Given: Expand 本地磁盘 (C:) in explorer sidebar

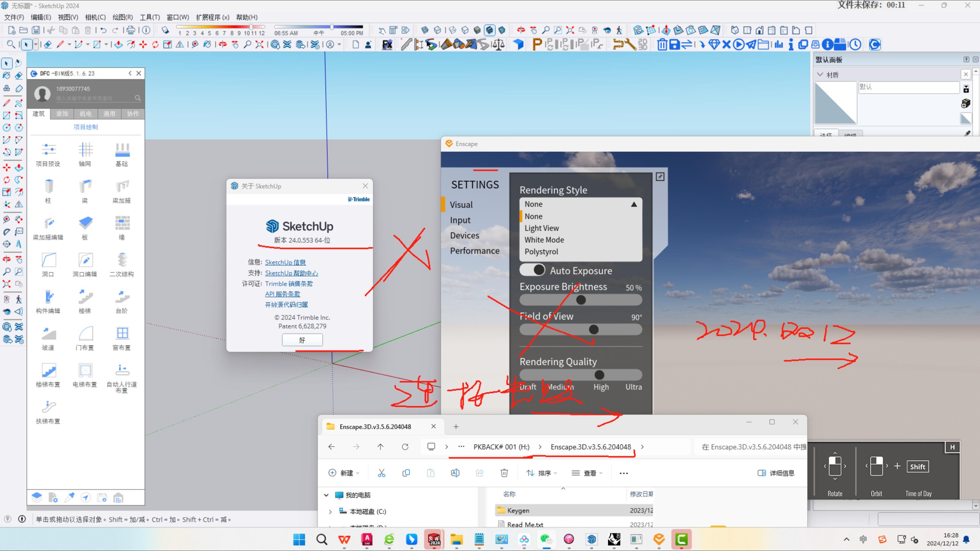Looking at the screenshot, I should (x=330, y=511).
